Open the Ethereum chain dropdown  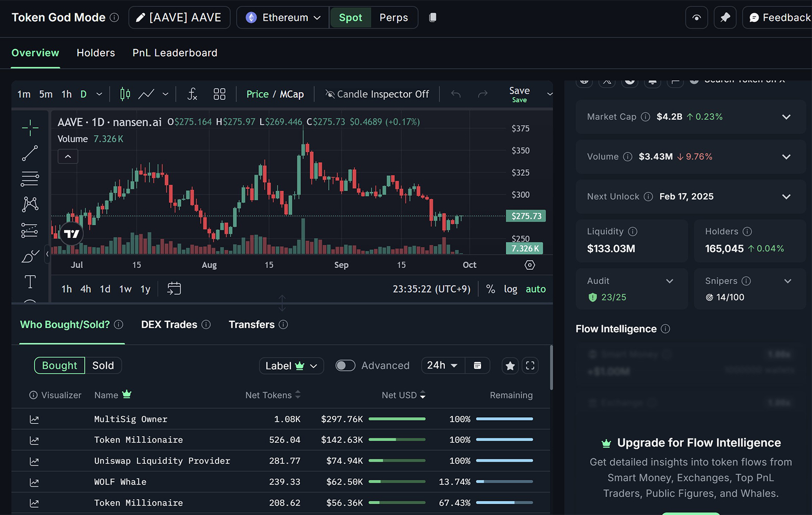coord(283,17)
